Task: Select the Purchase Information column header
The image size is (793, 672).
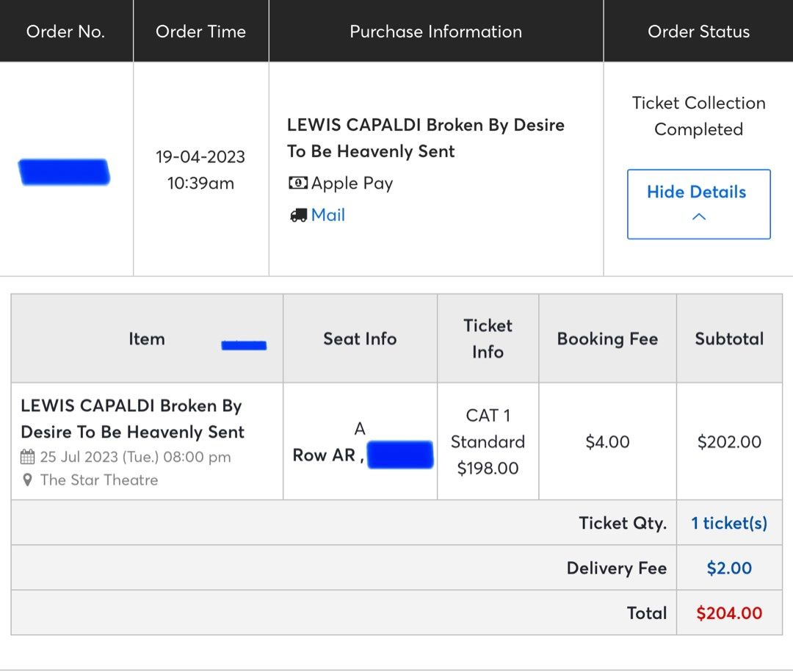Action: (435, 32)
